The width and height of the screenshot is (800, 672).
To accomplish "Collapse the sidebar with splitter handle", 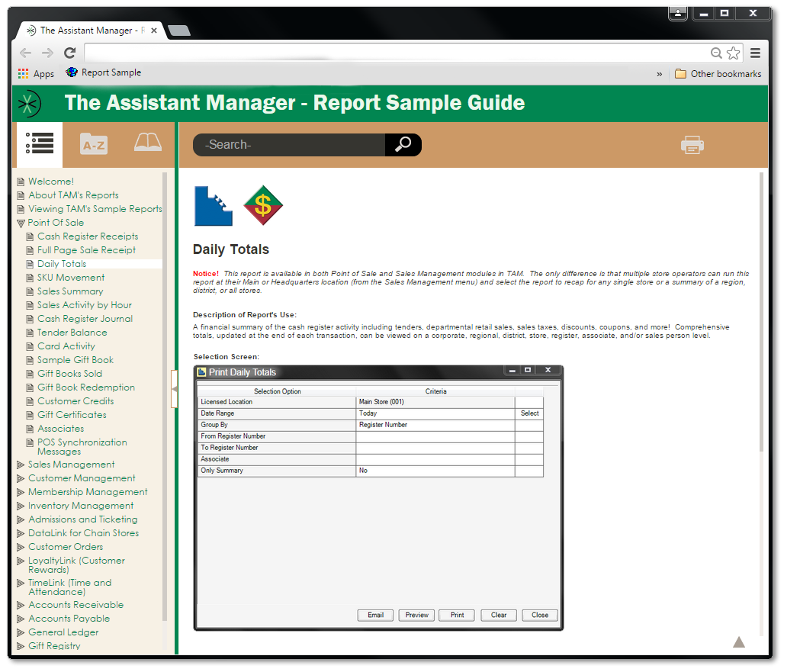I will point(174,389).
